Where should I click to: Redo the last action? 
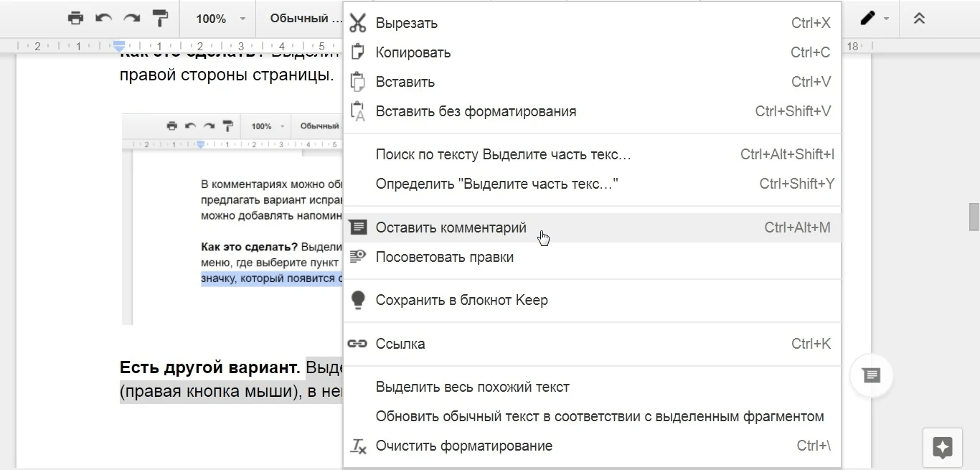(x=131, y=18)
